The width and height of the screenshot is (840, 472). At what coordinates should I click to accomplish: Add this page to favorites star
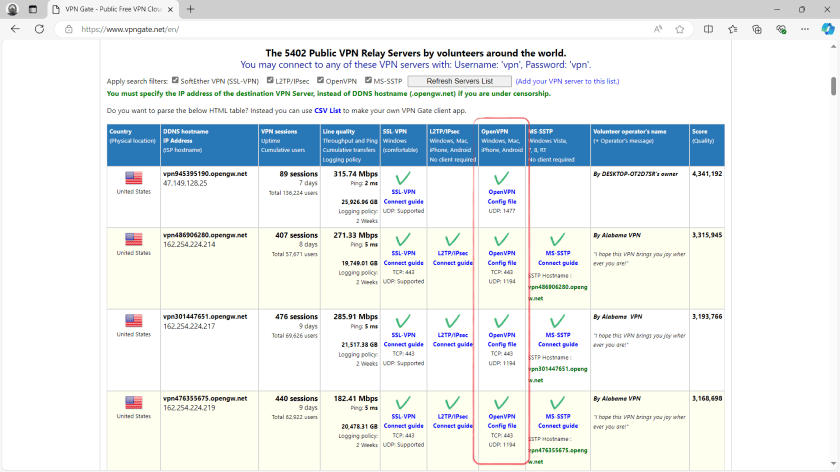[x=681, y=29]
